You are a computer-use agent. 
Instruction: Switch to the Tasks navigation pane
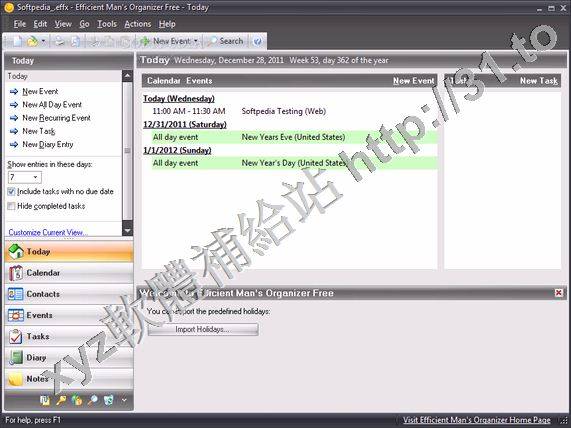click(69, 337)
